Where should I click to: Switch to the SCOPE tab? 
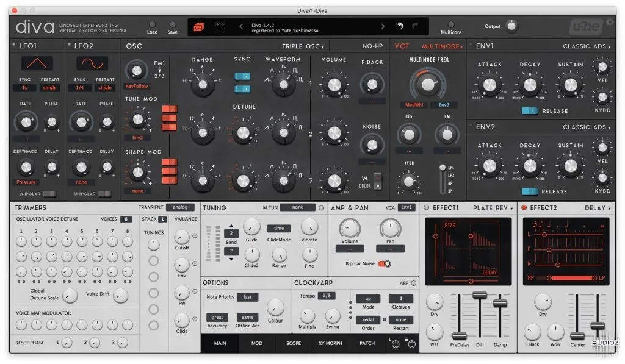coord(294,343)
